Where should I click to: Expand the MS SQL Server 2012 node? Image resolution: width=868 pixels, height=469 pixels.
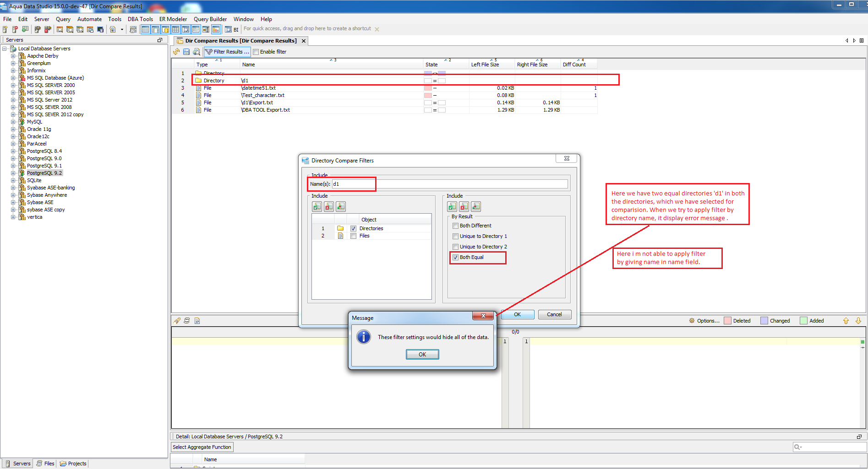[13, 100]
